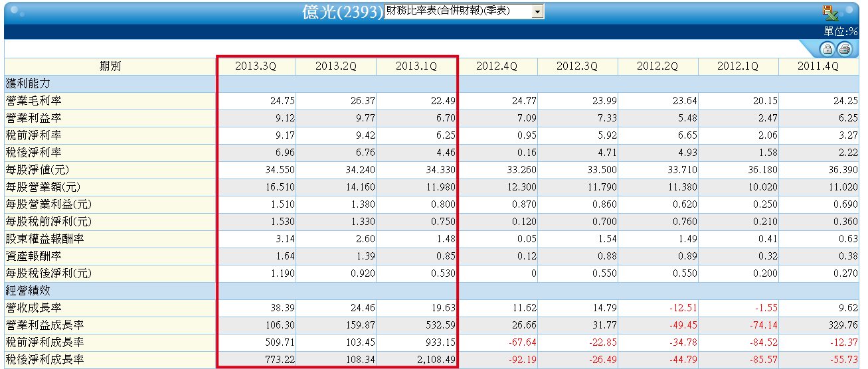The image size is (868, 369).
Task: Select the 每股稅前淨利(元) row label
Action: (x=48, y=222)
